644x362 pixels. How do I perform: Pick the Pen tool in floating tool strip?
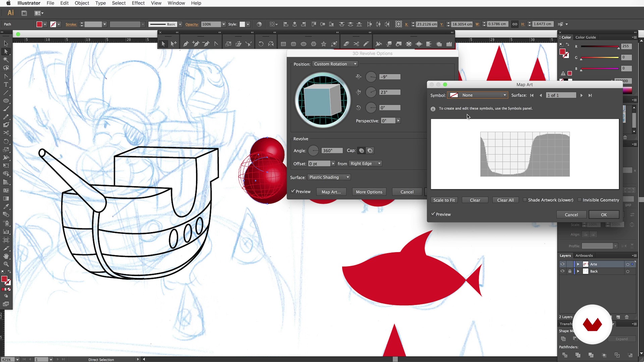coord(185,44)
